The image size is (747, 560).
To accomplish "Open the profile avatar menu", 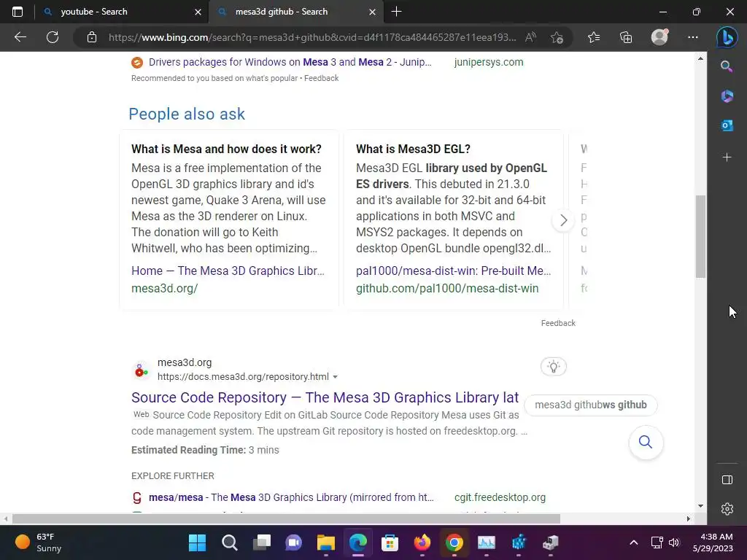I will (x=659, y=37).
